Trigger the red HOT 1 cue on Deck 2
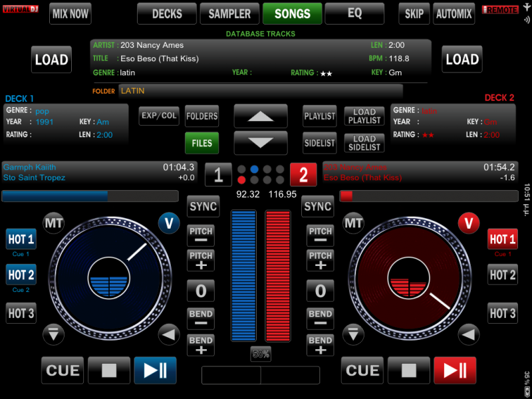The height and width of the screenshot is (399, 532). [x=503, y=239]
